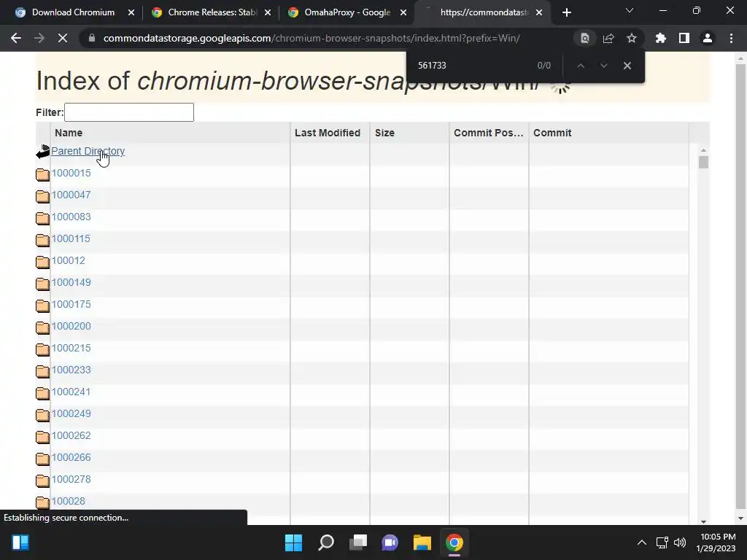Viewport: 747px width, 560px height.
Task: Close the Chrome Releases tab
Action: point(267,13)
